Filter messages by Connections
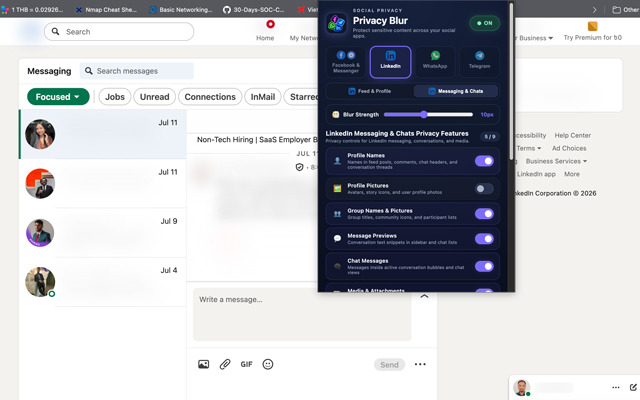This screenshot has width=640, height=400. click(210, 97)
